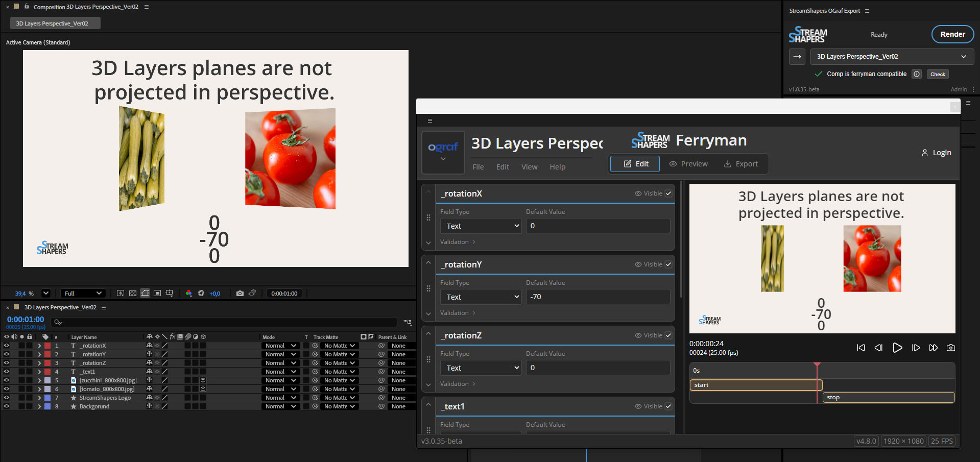Uncheck Visible for the _rotationX field
Viewport: 980px width, 462px height.
coord(668,193)
